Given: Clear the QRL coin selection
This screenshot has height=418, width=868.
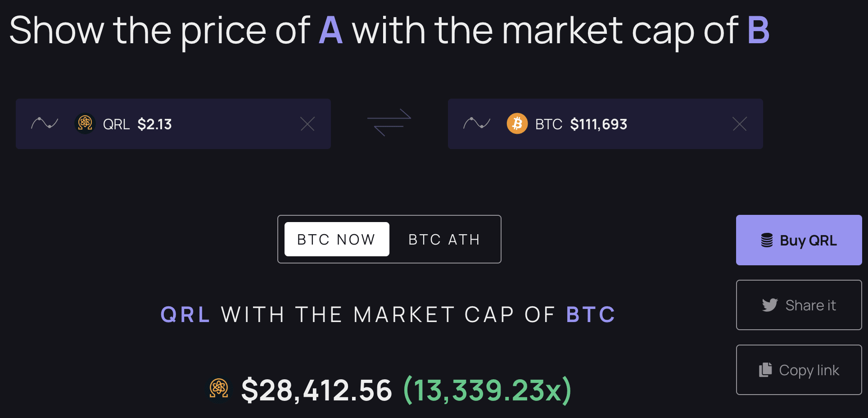Looking at the screenshot, I should point(307,124).
